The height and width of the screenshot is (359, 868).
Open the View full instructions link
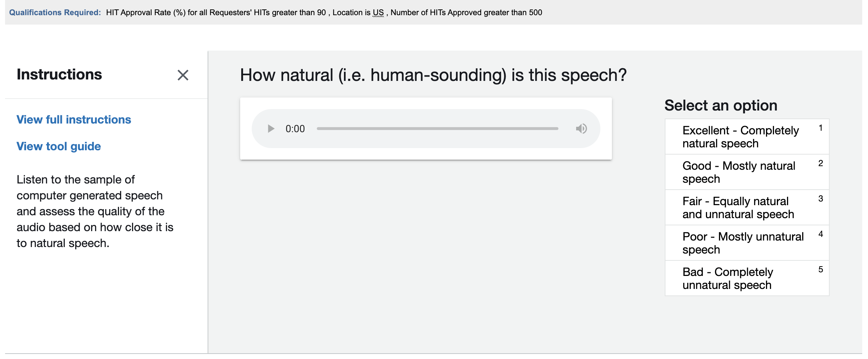(x=74, y=120)
